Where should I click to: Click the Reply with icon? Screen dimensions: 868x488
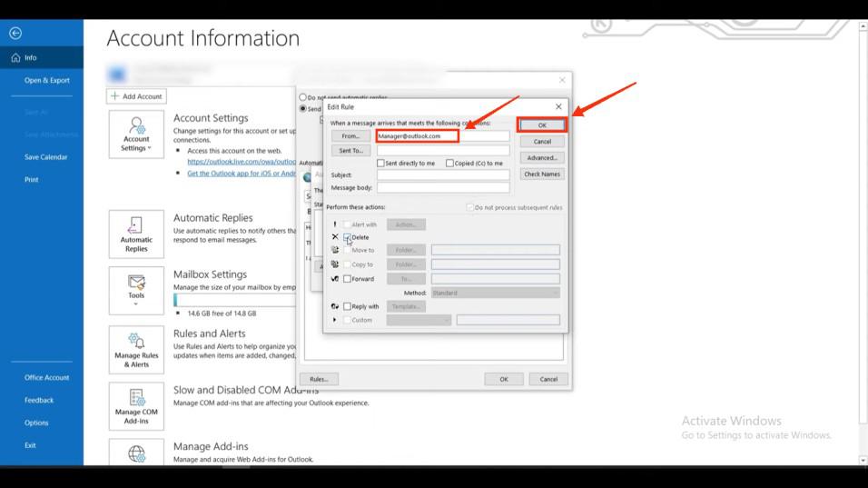tap(335, 306)
